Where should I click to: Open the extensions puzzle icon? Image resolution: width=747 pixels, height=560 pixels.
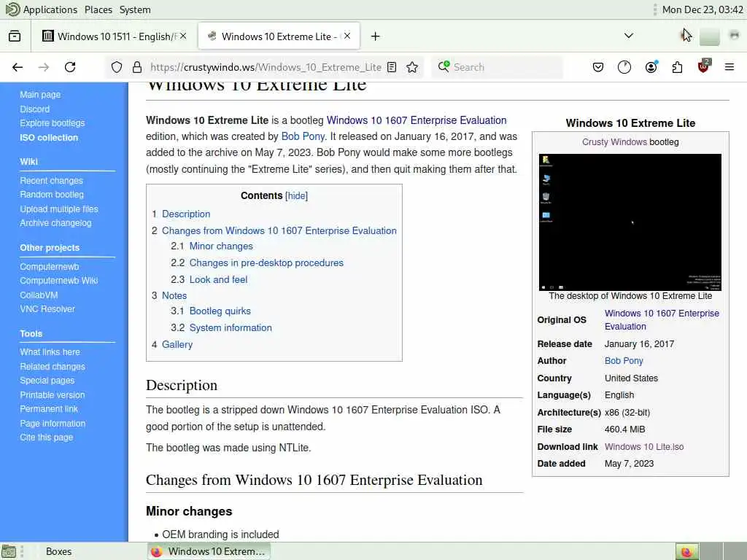click(x=677, y=67)
